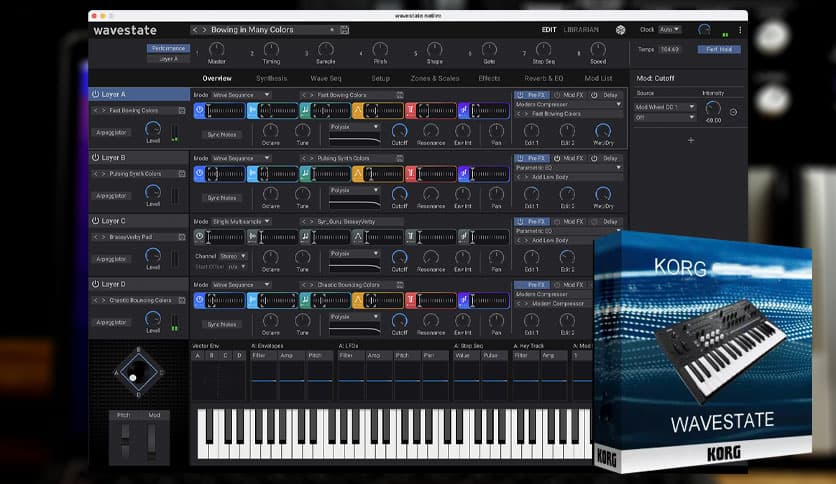Open the Zones & Scales tab
Screen dimensions: 836x484
point(435,78)
